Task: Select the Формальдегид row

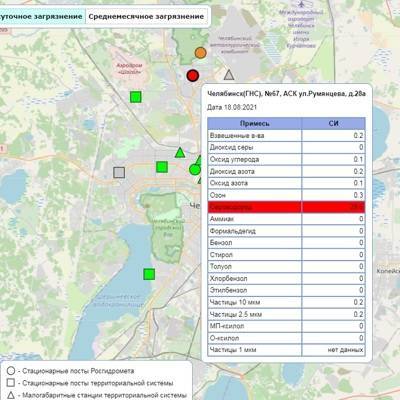Action: [x=286, y=231]
